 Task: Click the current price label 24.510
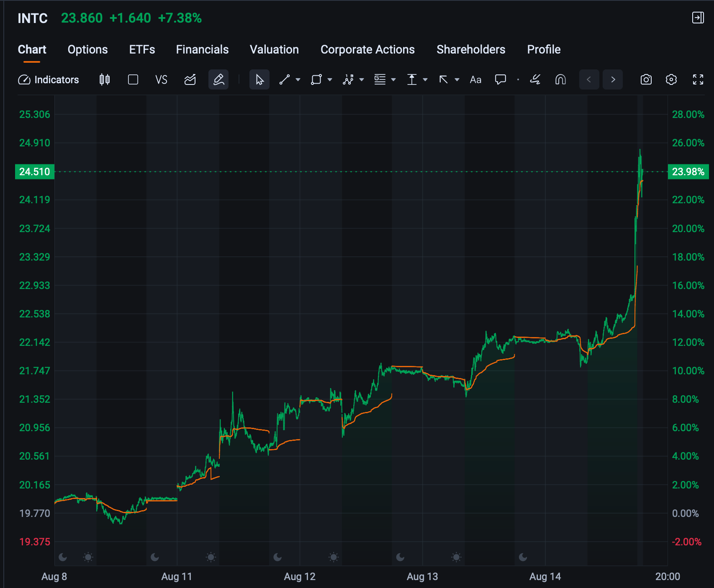(x=35, y=171)
